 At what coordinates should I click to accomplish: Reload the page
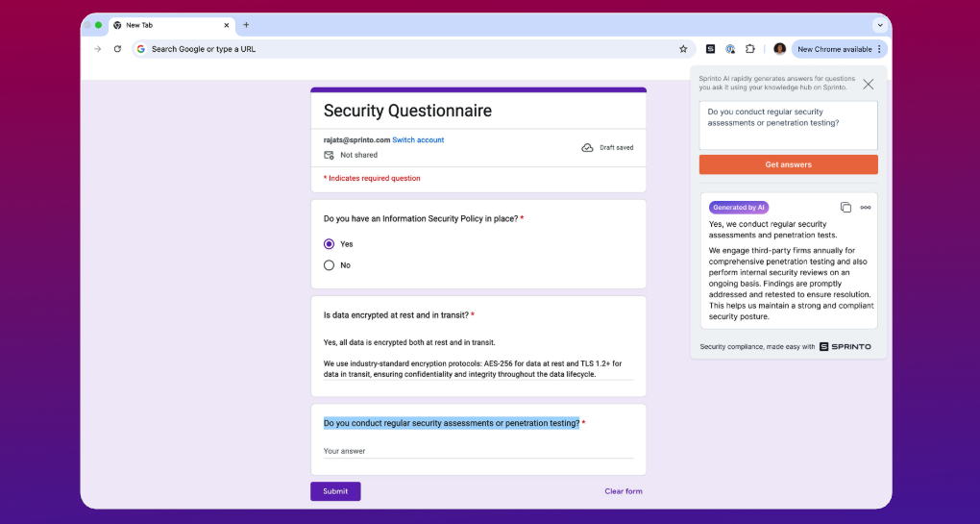click(117, 49)
